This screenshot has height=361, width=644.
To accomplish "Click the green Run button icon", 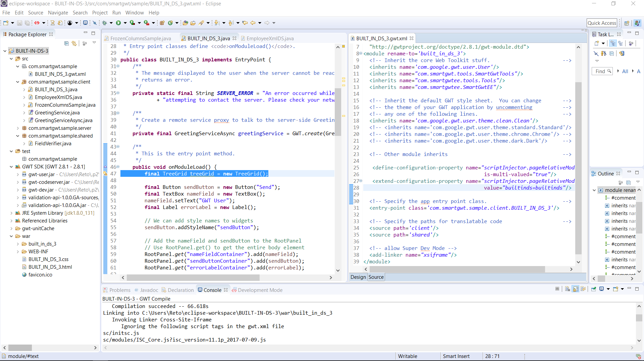I will point(118,23).
